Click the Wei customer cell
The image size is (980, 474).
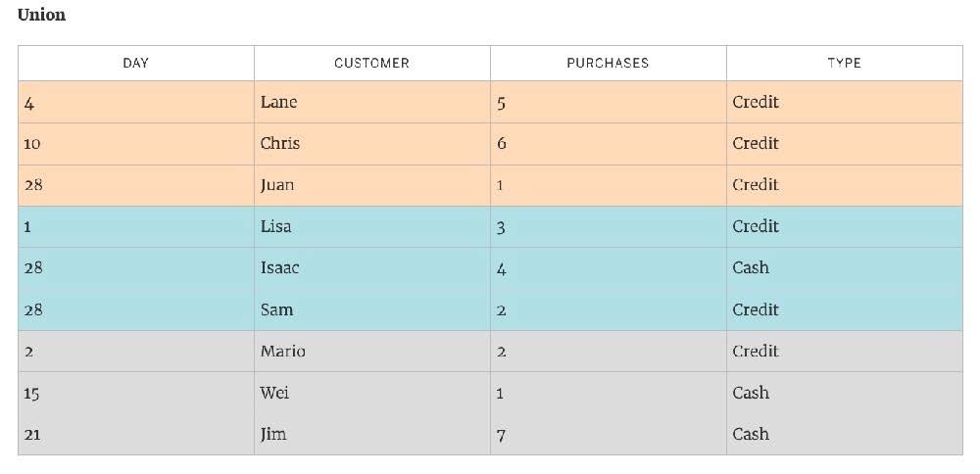[x=371, y=393]
